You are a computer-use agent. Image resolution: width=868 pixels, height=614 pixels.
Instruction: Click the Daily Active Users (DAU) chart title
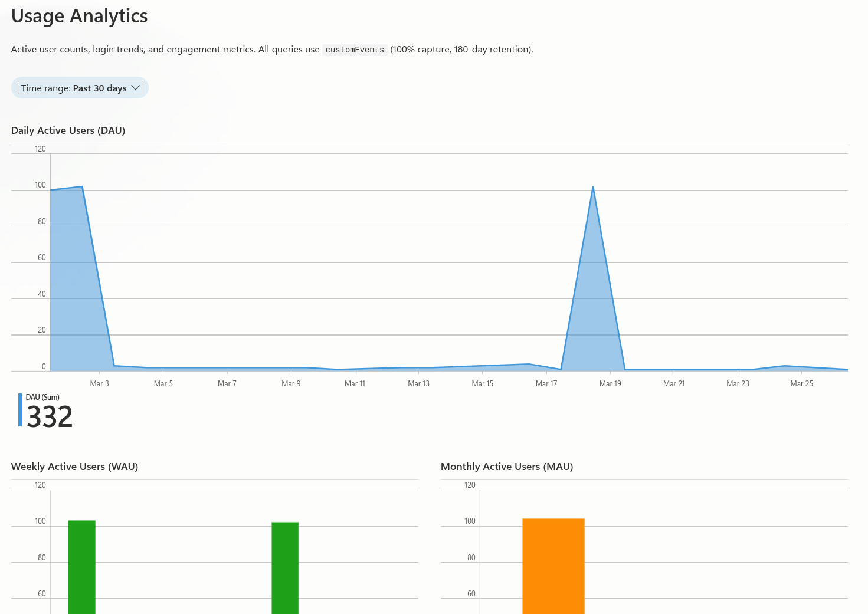click(68, 130)
